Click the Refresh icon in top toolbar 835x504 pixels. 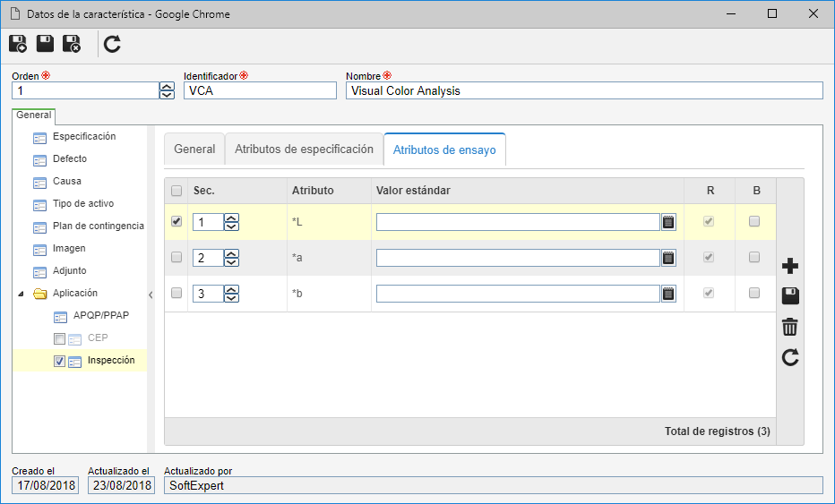tap(112, 44)
